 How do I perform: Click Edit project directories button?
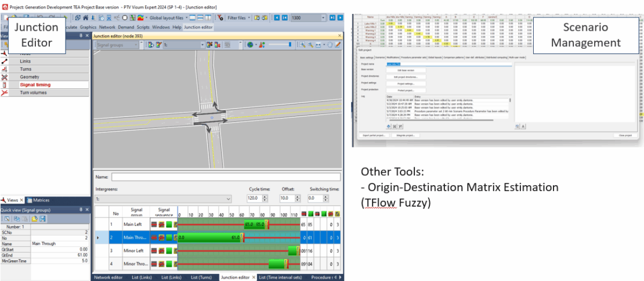pyautogui.click(x=406, y=77)
